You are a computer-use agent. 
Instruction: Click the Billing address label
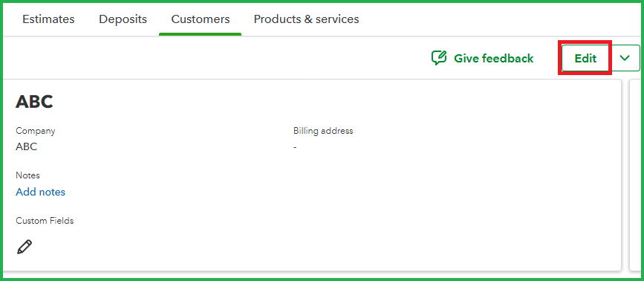pyautogui.click(x=323, y=131)
